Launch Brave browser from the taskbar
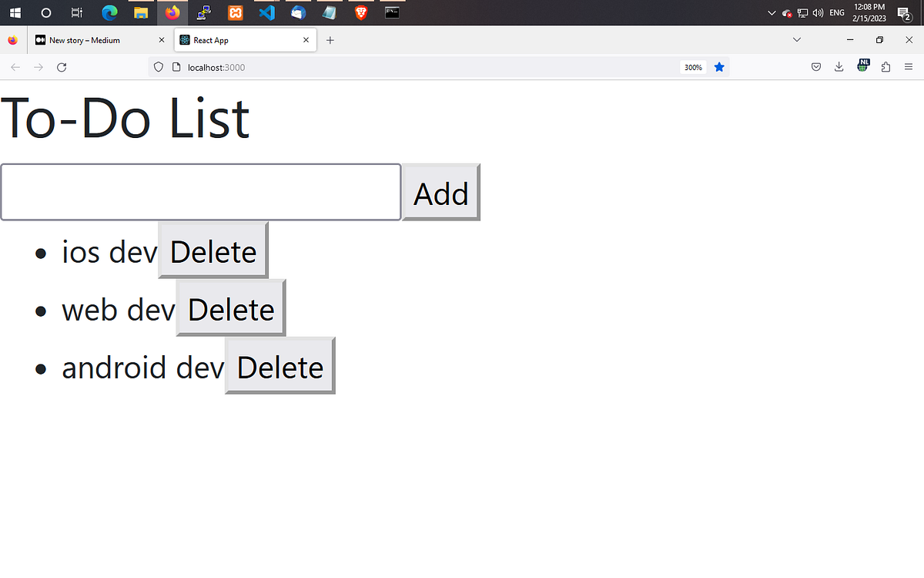Viewport: 924px width, 578px height. (x=361, y=12)
